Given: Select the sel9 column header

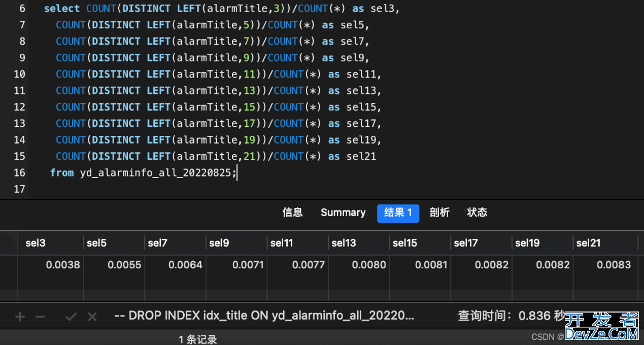Looking at the screenshot, I should click(236, 243).
